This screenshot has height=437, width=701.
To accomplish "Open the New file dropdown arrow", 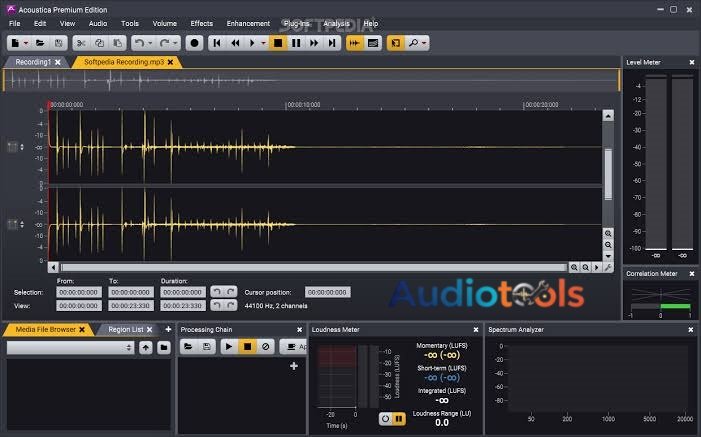I will click(26, 43).
